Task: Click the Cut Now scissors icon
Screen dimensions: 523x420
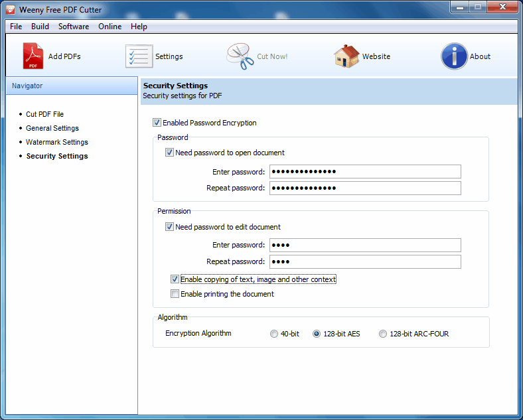Action: coord(240,56)
